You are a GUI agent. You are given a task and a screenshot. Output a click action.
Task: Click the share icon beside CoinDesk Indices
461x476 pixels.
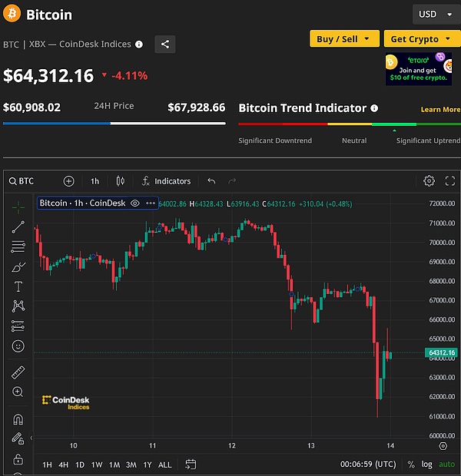[165, 45]
